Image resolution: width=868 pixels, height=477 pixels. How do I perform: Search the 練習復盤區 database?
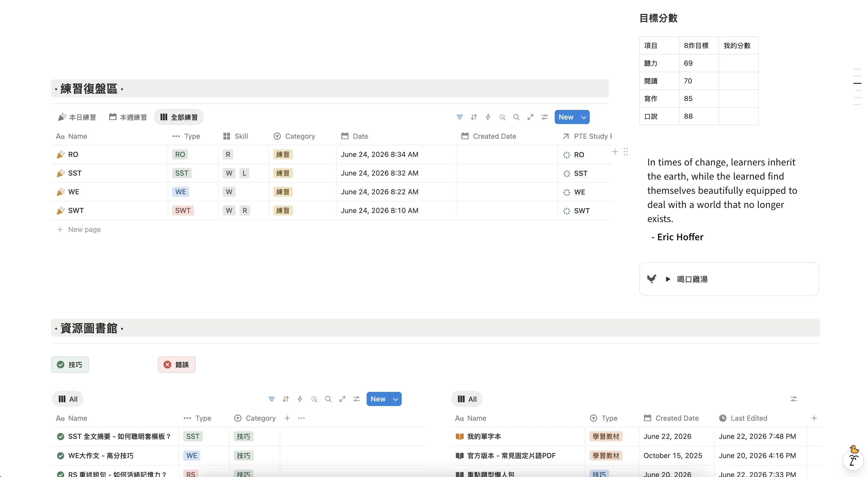point(516,117)
